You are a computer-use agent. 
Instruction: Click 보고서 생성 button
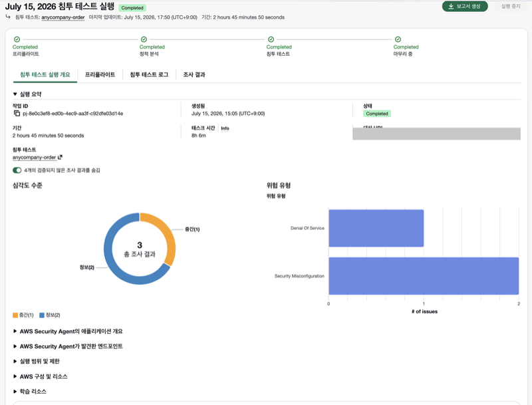pos(465,6)
